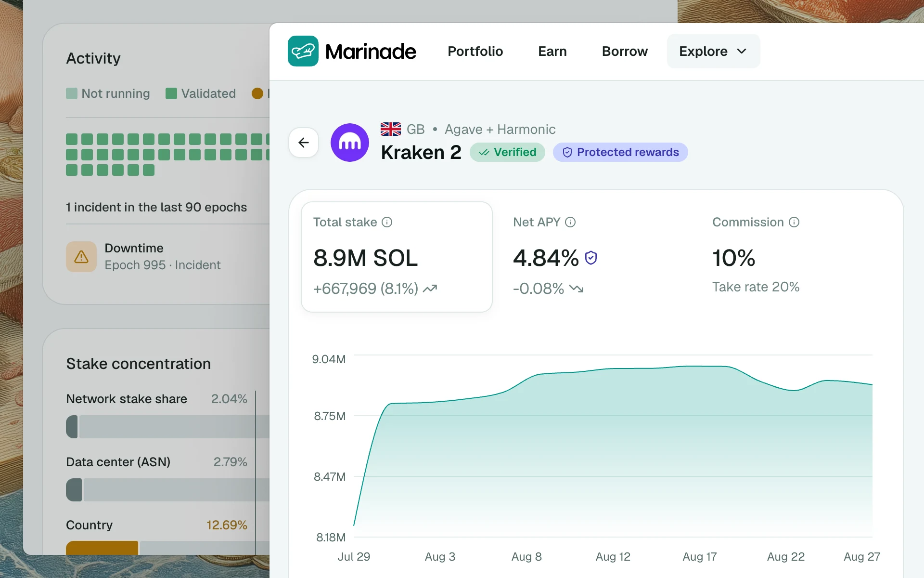The image size is (924, 578).
Task: Click the shield icon beside 4.84%
Action: point(591,258)
